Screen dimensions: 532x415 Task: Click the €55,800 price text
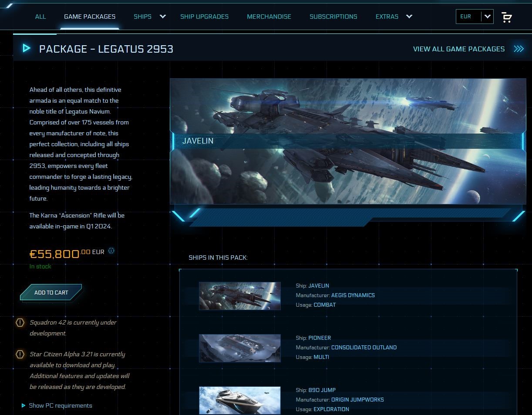pyautogui.click(x=60, y=253)
